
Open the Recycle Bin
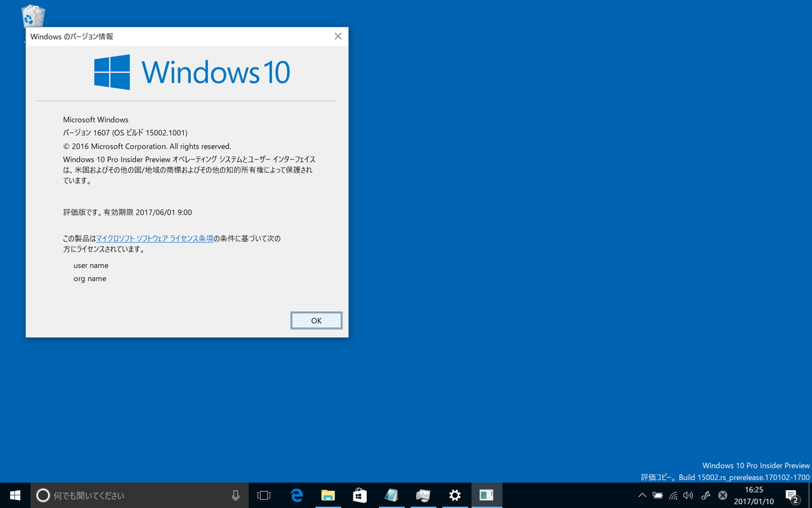[32, 16]
